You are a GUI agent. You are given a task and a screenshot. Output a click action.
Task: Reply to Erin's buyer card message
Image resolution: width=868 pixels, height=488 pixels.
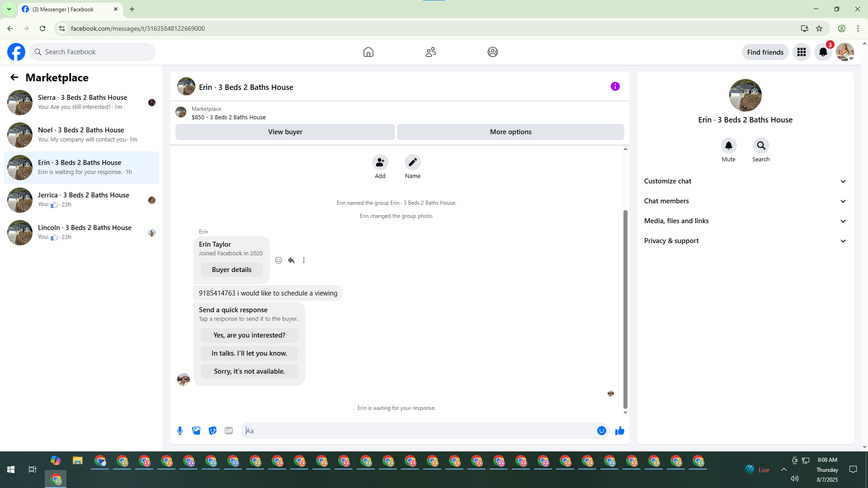[x=291, y=260]
